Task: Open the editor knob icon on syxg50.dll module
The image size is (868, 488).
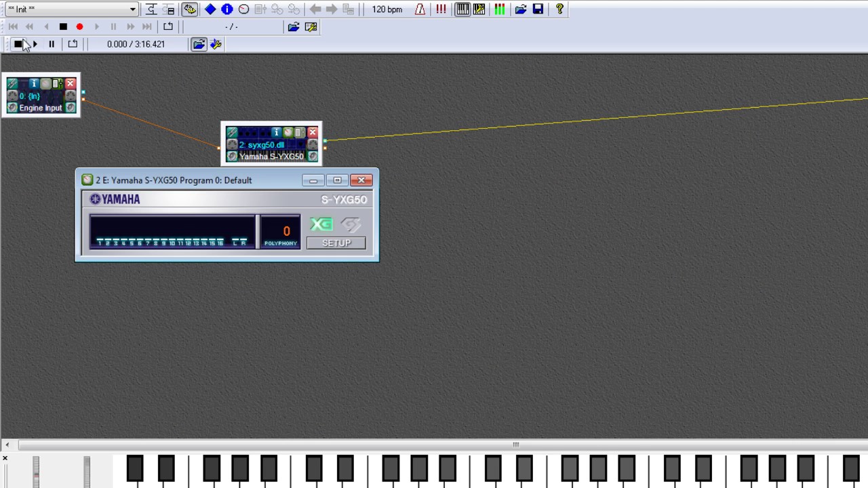Action: coord(288,132)
